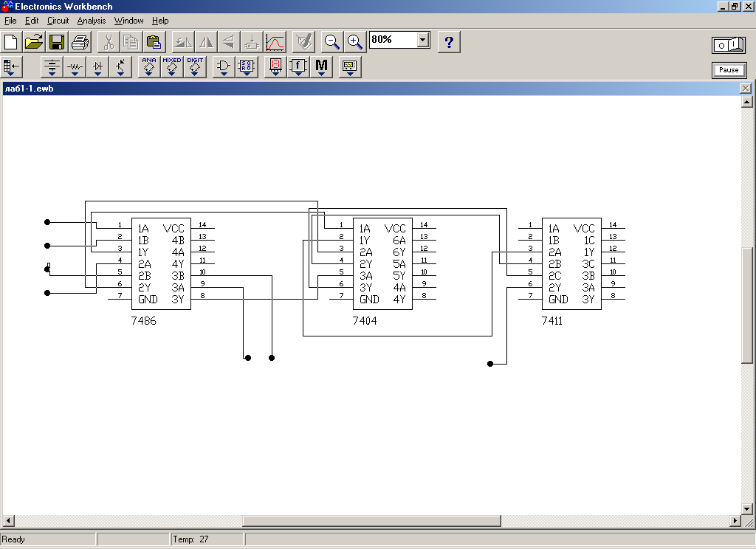Toggle the simulation power switch
Viewport: 756px width, 549px height.
click(x=729, y=45)
